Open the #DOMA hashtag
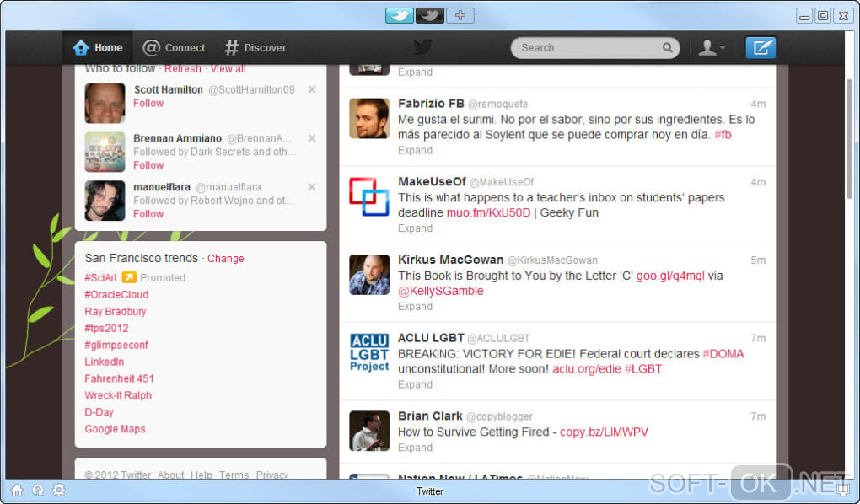Image resolution: width=860 pixels, height=504 pixels. pos(723,354)
